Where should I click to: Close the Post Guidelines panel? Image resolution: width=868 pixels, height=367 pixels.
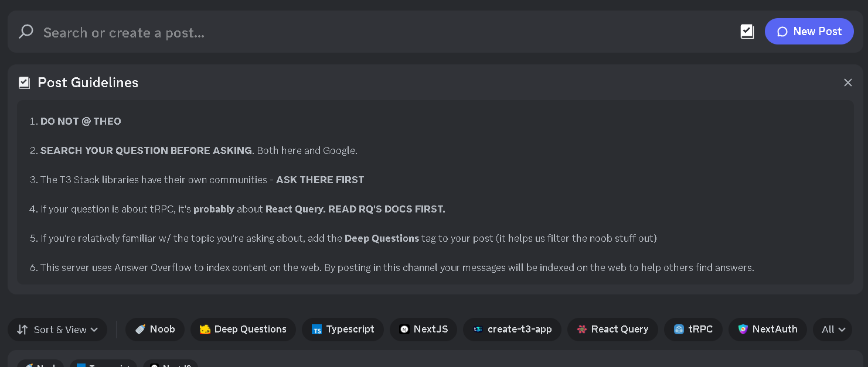click(847, 83)
